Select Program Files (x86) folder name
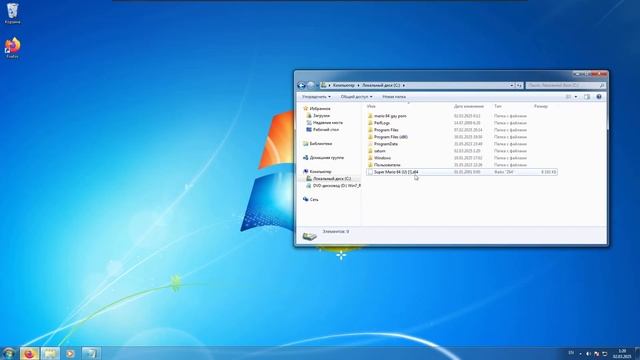 (x=391, y=137)
